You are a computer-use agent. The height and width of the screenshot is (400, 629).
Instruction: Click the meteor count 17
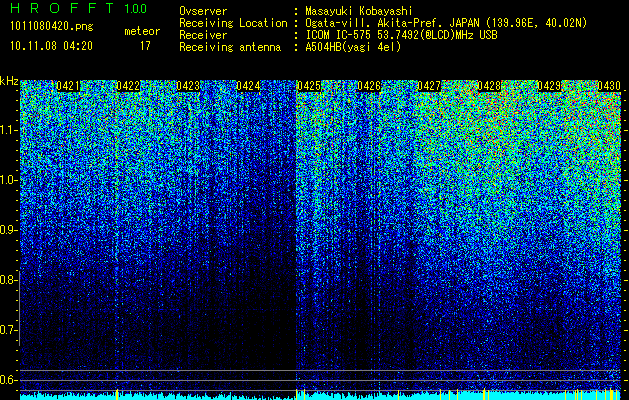click(145, 46)
